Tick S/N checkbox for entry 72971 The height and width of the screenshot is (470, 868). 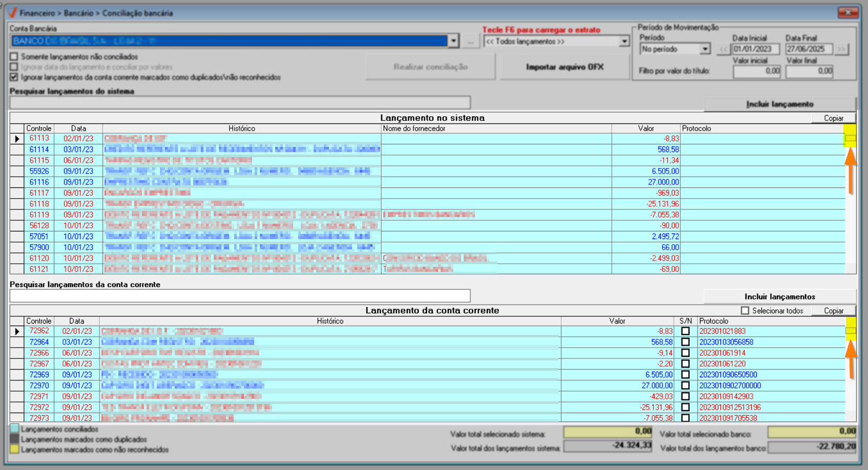686,396
